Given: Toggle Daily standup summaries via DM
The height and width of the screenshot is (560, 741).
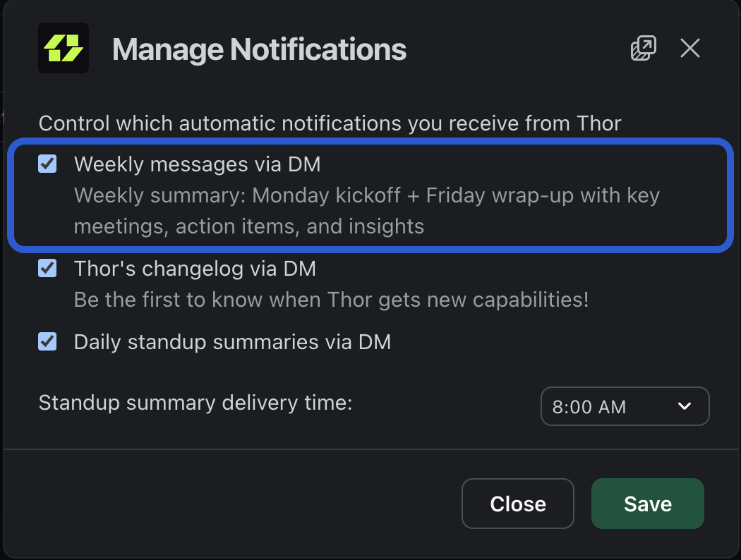Looking at the screenshot, I should click(x=47, y=341).
